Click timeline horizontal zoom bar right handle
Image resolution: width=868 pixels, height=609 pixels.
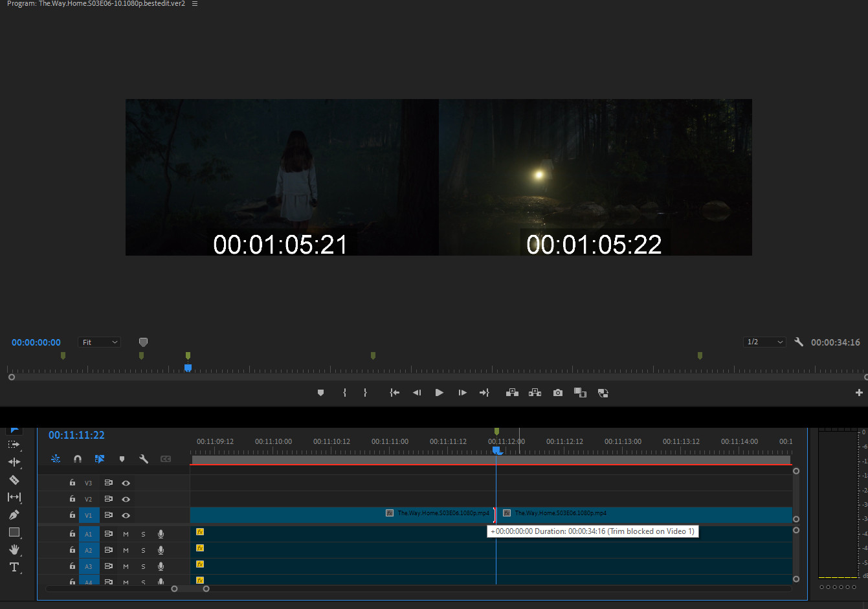pos(206,589)
